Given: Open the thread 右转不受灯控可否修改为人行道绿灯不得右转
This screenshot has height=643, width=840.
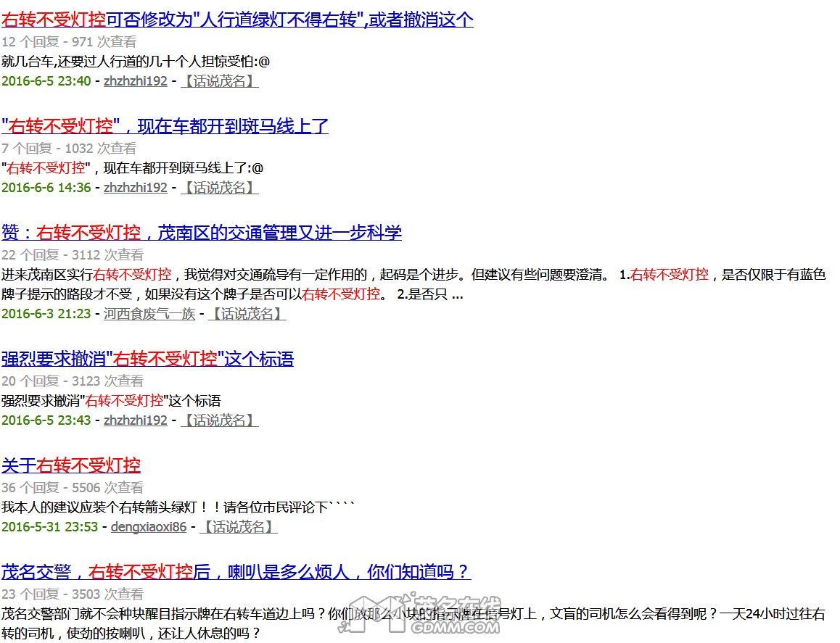Looking at the screenshot, I should pos(238,19).
